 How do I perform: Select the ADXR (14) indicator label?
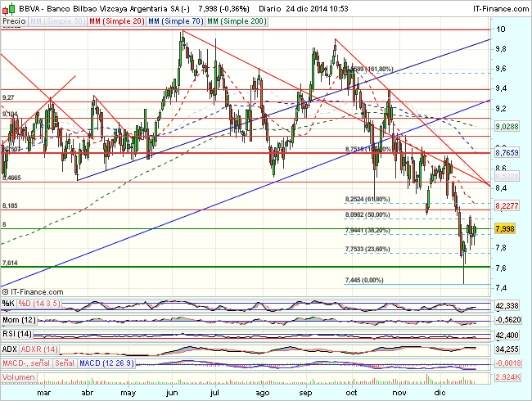[39, 349]
